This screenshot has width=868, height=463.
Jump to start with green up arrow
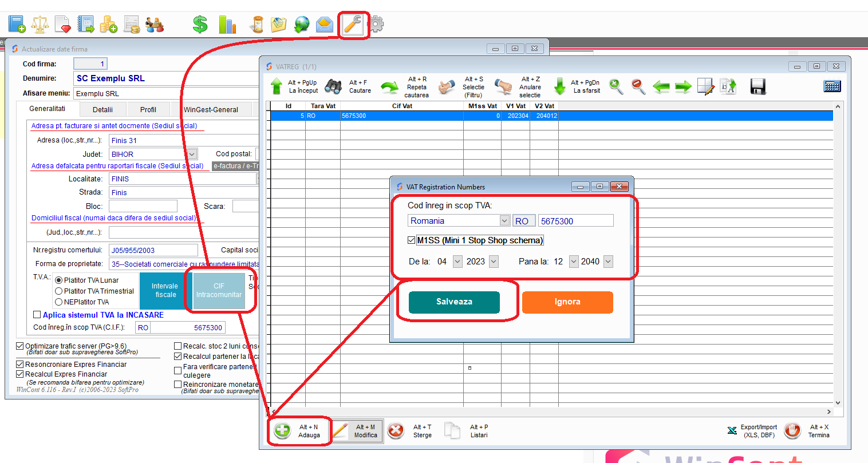coord(277,86)
